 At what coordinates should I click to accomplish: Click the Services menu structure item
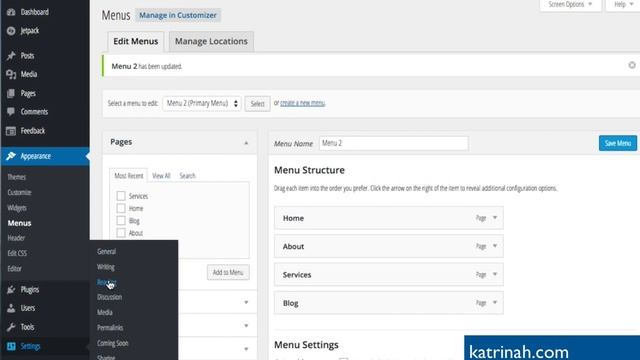[389, 275]
